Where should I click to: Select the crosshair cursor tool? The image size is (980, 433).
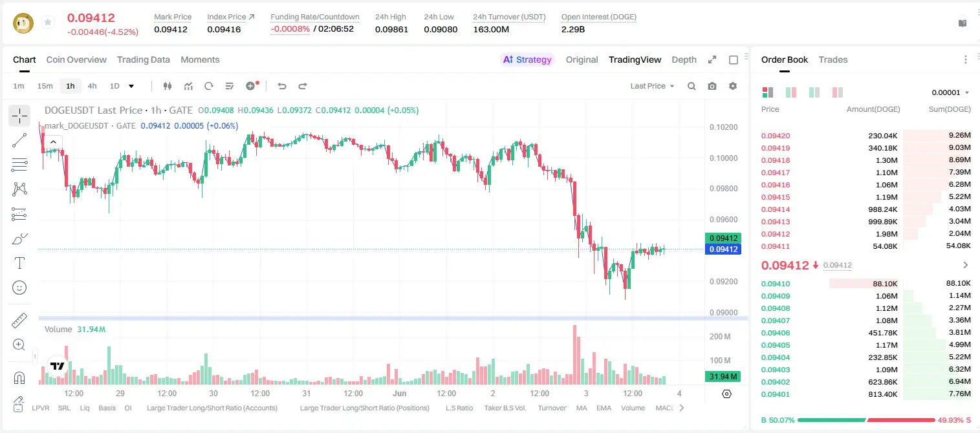pos(19,116)
